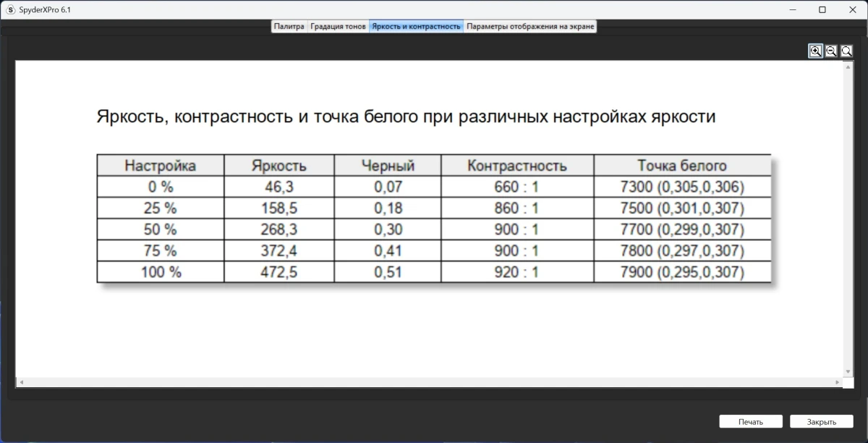Viewport: 868px width, 443px height.
Task: Maximize the SpyderXPro window
Action: pos(822,10)
